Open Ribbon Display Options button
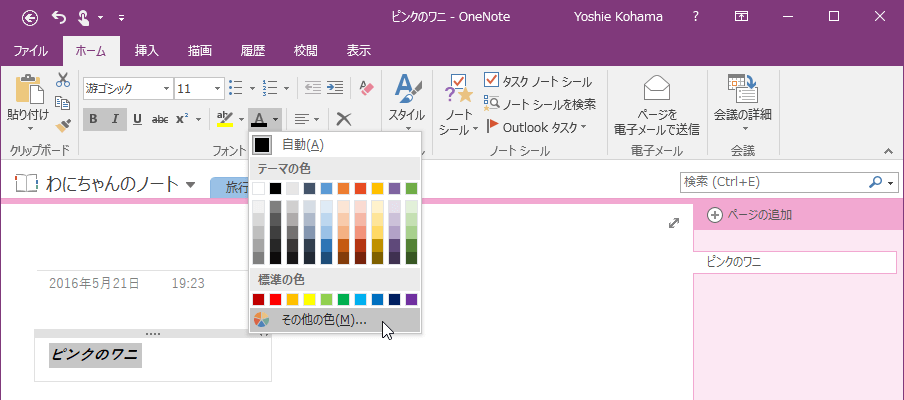This screenshot has height=400, width=904. click(741, 17)
